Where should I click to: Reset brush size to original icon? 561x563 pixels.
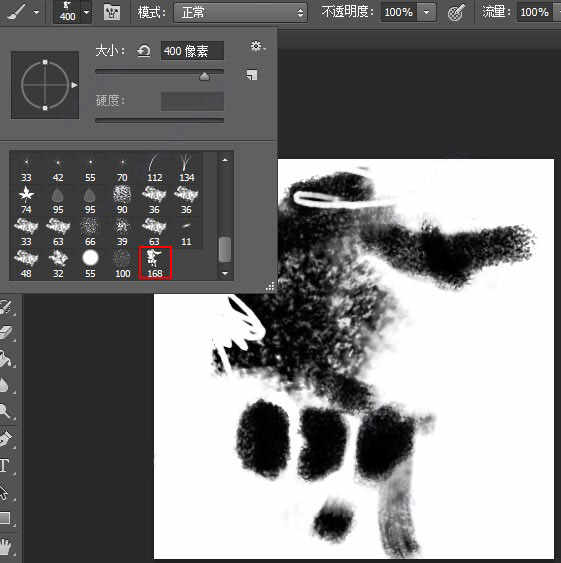pos(144,51)
